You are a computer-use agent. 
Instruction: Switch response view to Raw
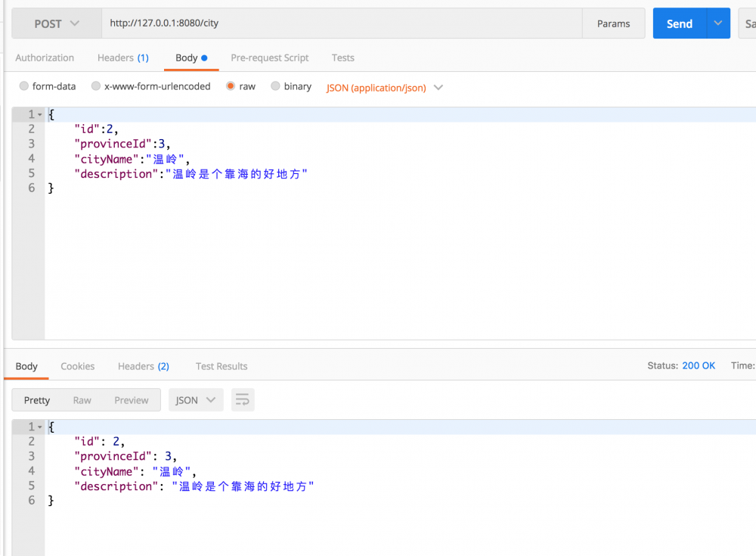(x=82, y=399)
